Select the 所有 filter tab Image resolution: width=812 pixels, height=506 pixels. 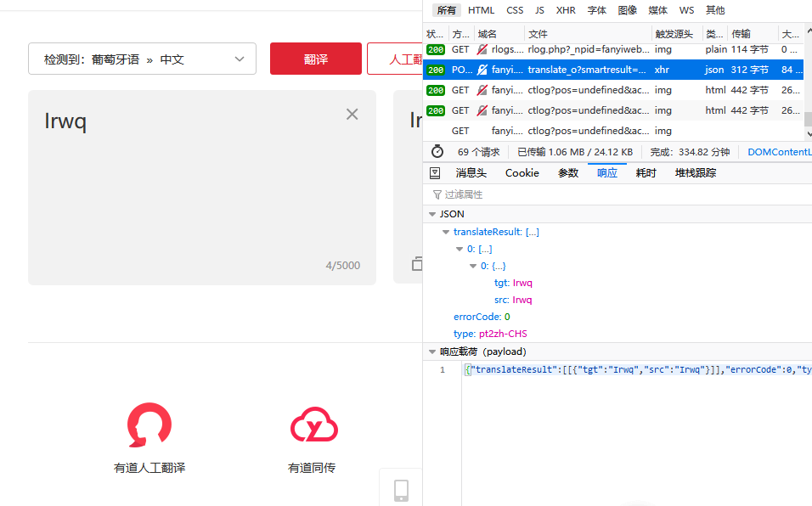click(x=447, y=10)
